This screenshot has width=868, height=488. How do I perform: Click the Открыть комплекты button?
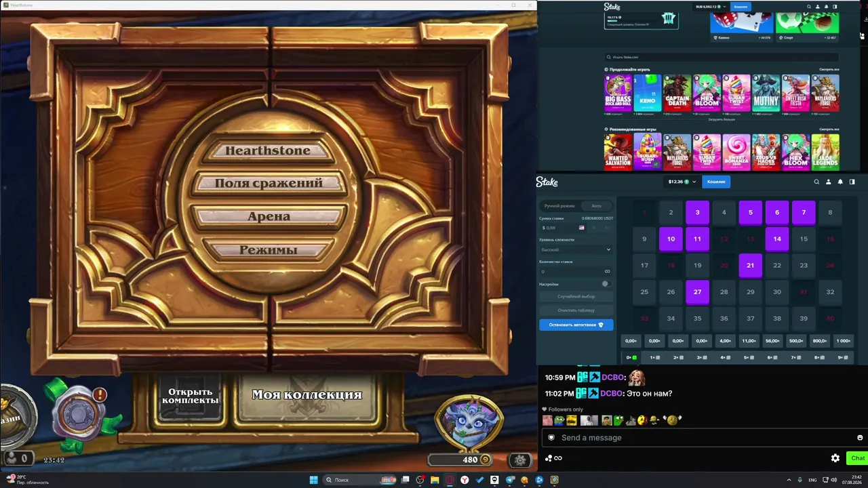point(191,396)
